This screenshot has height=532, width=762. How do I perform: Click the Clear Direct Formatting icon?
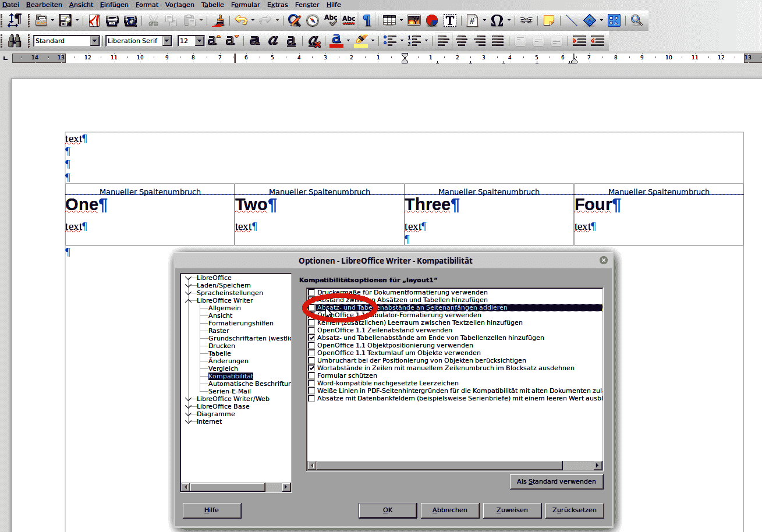tap(314, 41)
